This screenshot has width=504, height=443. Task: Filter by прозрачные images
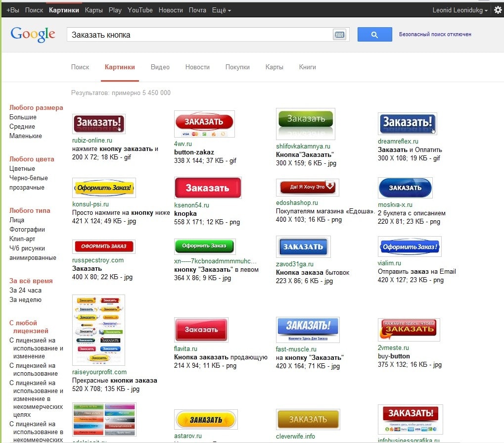click(x=27, y=187)
